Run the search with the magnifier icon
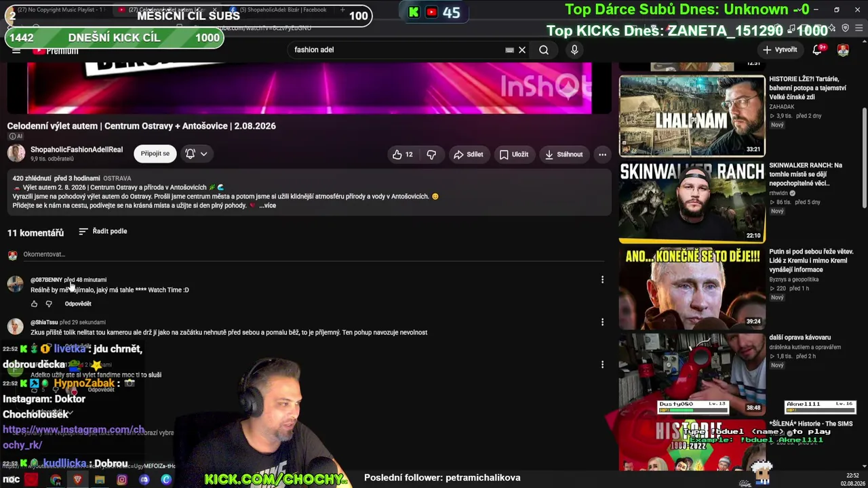 544,49
